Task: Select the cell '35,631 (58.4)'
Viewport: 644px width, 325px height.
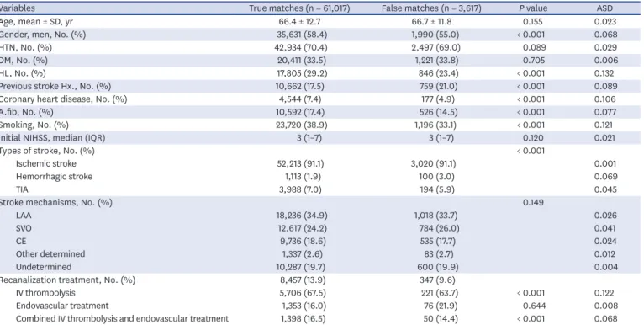Action: point(302,35)
